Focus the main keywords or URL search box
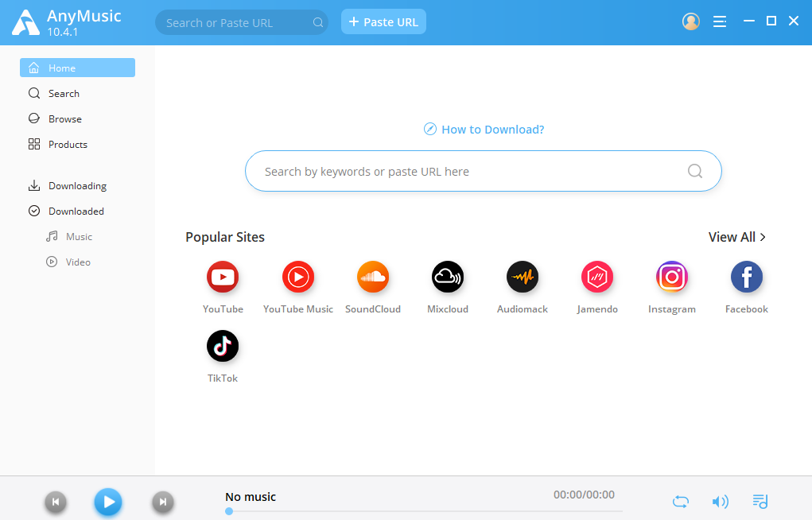 484,171
